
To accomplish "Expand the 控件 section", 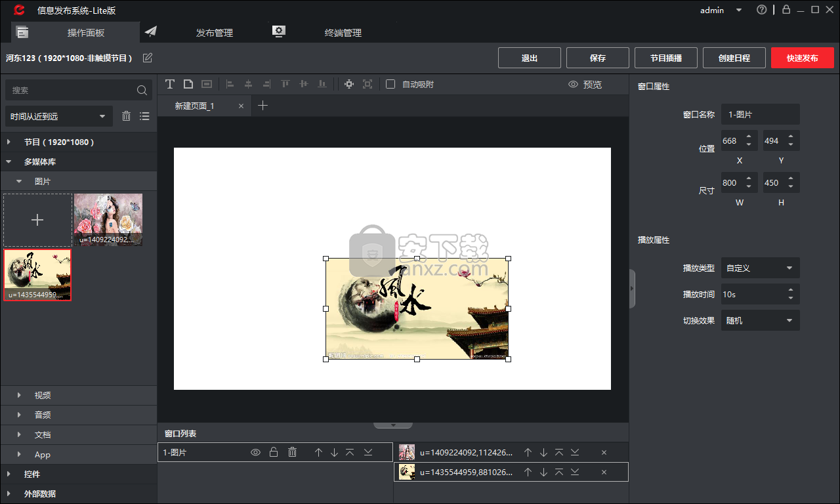I will (x=9, y=474).
